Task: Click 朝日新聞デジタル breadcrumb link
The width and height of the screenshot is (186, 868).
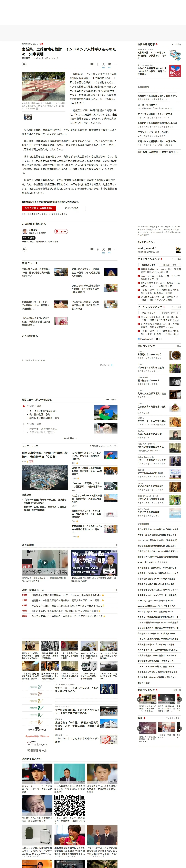Action: point(29,44)
